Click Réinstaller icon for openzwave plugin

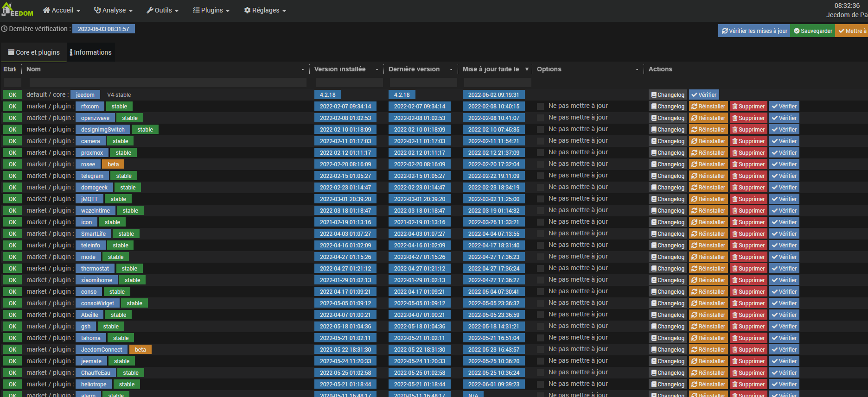click(x=694, y=118)
